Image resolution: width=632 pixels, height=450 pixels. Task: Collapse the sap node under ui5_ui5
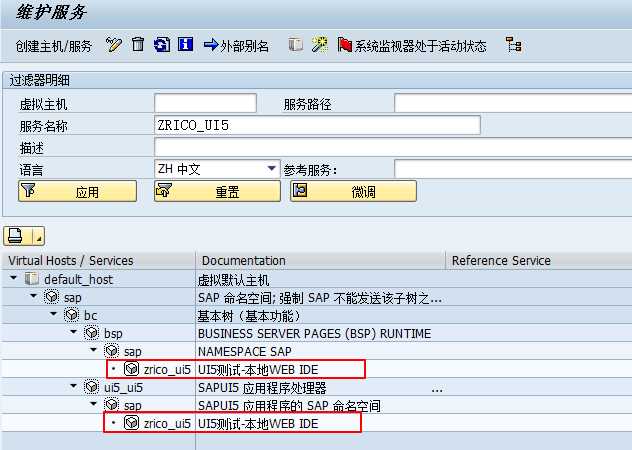pyautogui.click(x=94, y=404)
